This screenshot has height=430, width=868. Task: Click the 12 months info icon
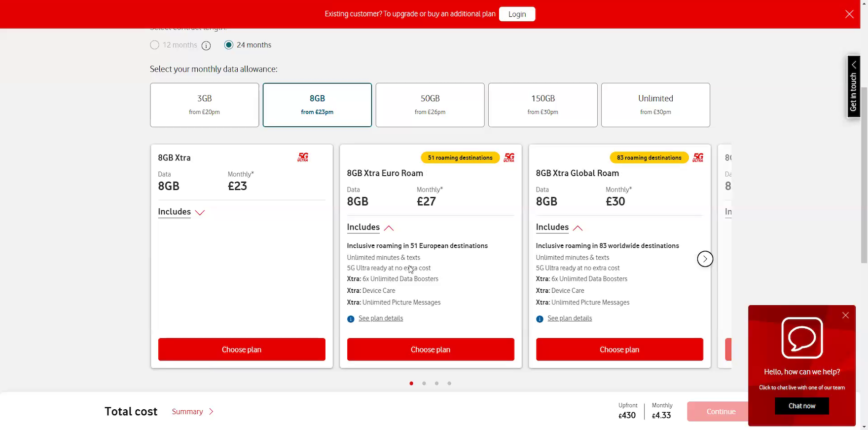coord(206,45)
